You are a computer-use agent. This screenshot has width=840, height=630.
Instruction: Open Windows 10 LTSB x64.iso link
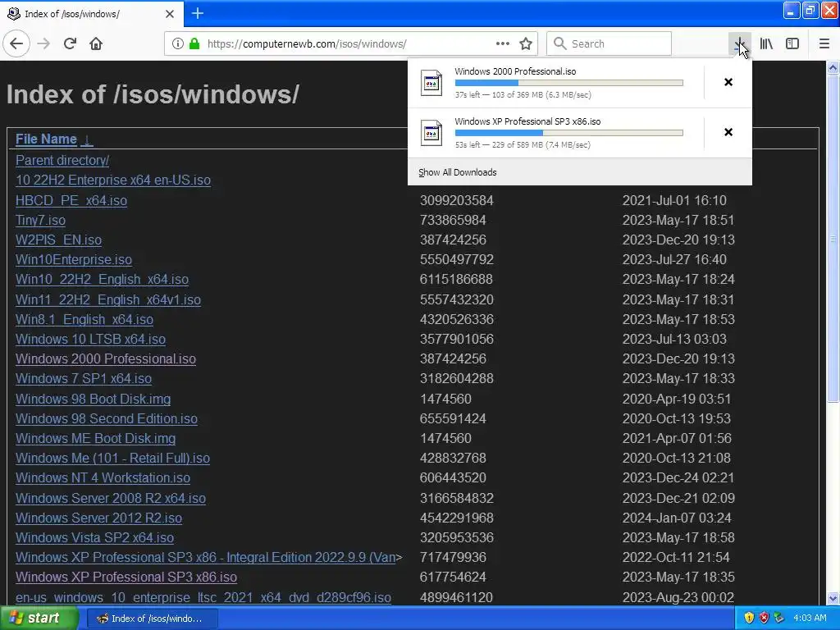(90, 339)
